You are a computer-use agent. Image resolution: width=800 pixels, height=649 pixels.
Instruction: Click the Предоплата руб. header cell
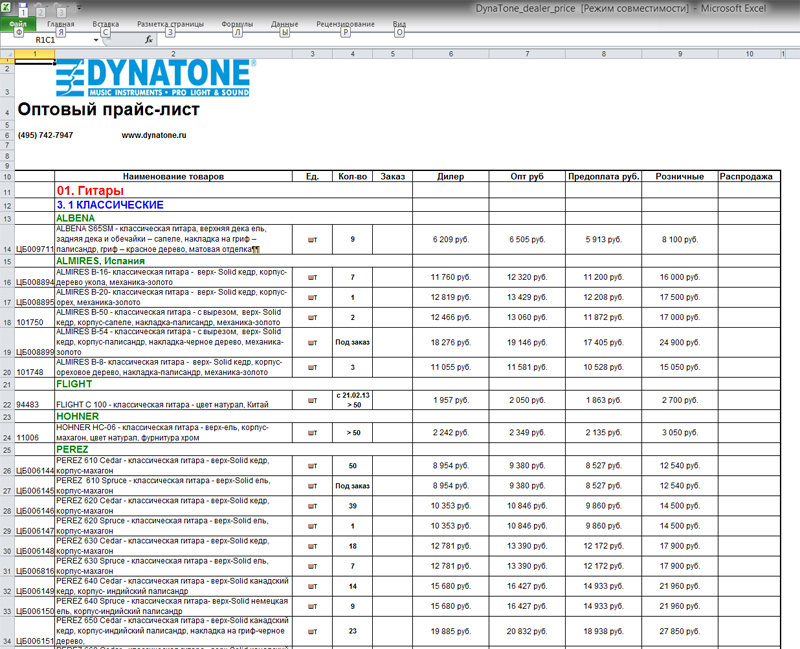pyautogui.click(x=604, y=177)
